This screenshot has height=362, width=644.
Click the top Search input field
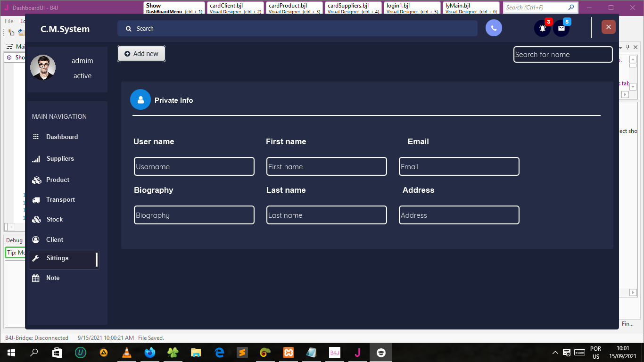click(x=297, y=28)
